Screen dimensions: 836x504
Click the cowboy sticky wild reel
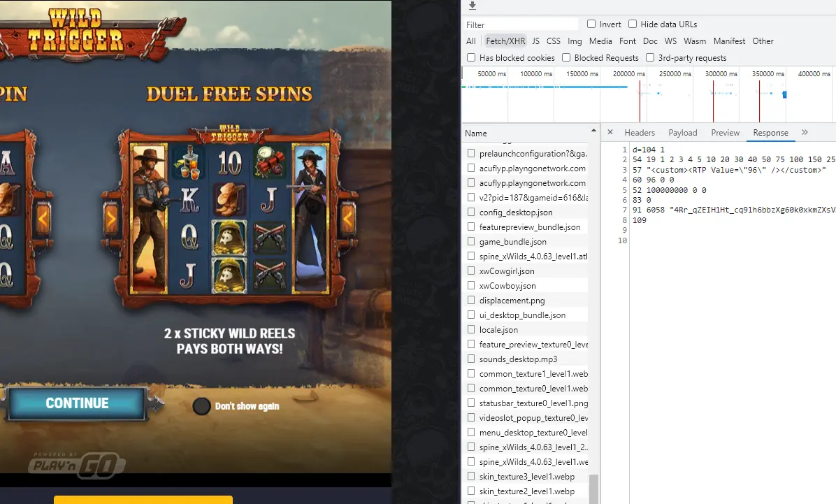click(149, 218)
